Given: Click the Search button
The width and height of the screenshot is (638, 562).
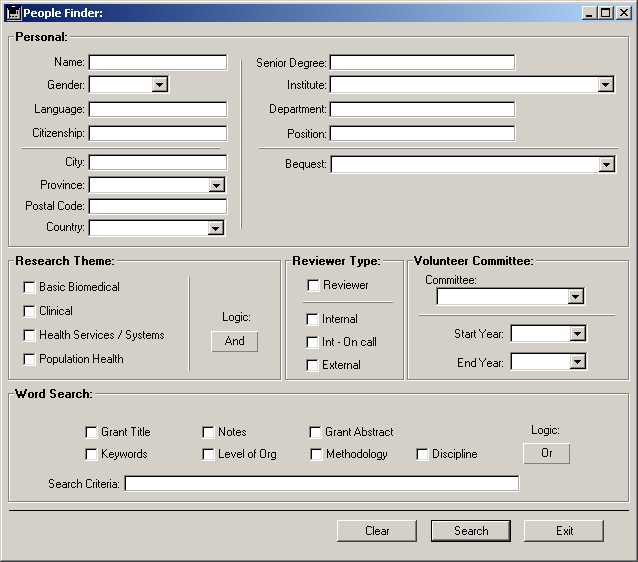Looking at the screenshot, I should [x=471, y=531].
